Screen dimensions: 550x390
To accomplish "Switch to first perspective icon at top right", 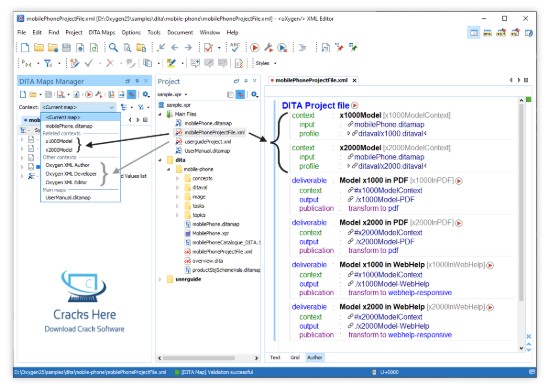I will coord(474,33).
